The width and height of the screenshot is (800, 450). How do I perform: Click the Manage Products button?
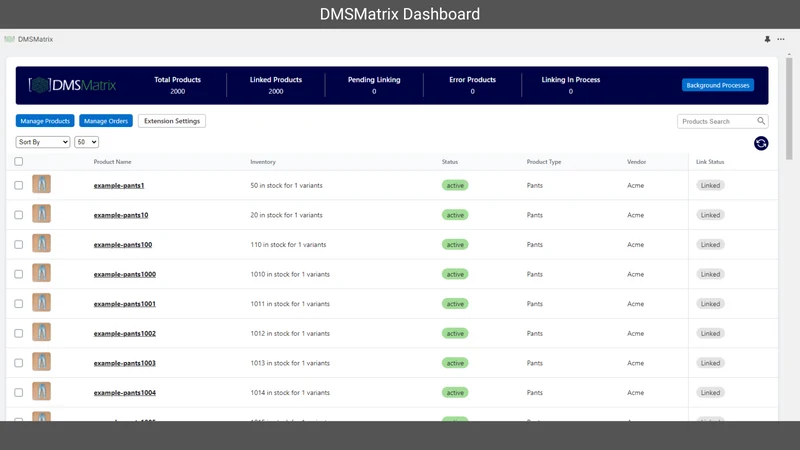click(x=45, y=121)
